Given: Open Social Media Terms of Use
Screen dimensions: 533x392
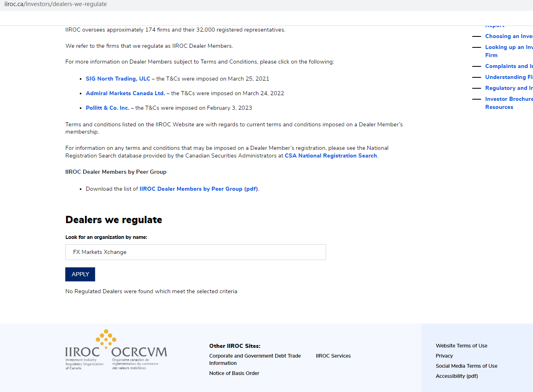Looking at the screenshot, I should pos(467,366).
